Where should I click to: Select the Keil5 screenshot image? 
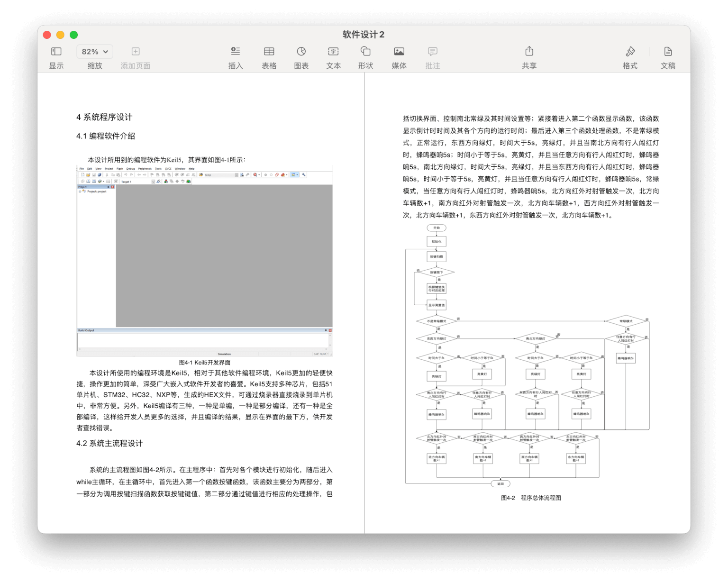204,261
